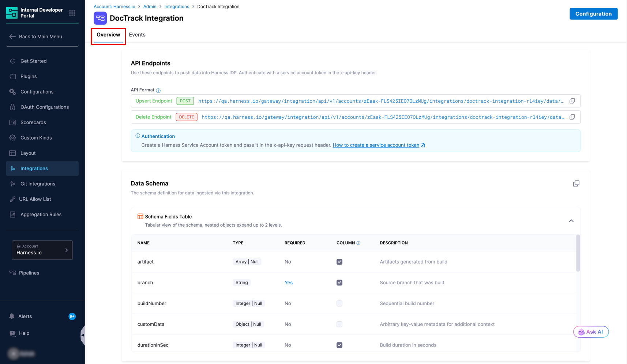Click the Integer | Null tag for buildNumber

click(249, 303)
